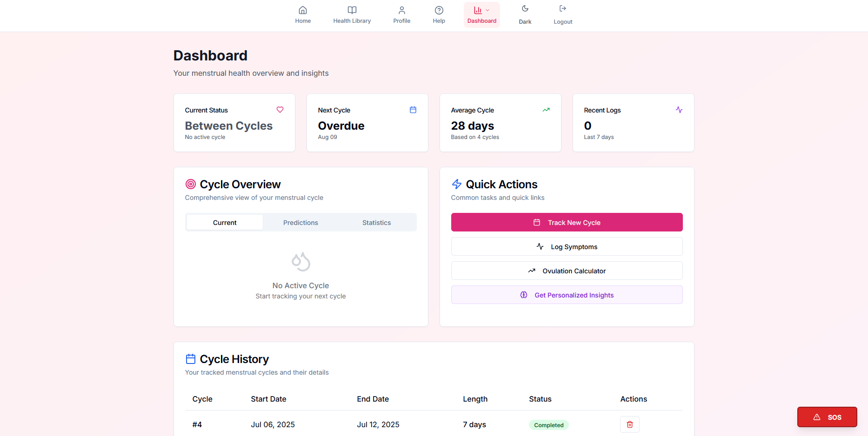Click the Completed status badge for cycle #4

[548, 424]
